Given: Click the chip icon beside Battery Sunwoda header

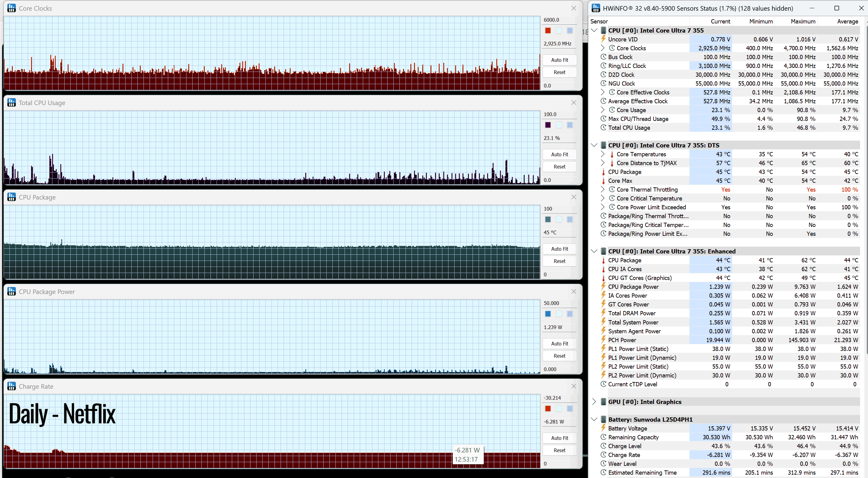Looking at the screenshot, I should click(x=604, y=420).
